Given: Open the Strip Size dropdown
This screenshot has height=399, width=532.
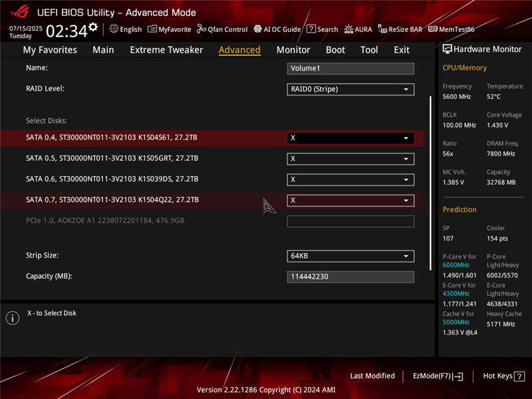Looking at the screenshot, I should [x=350, y=256].
